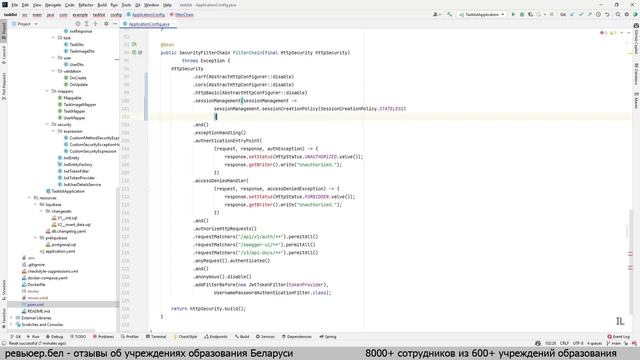Open the Problems tool window

(x=103, y=337)
